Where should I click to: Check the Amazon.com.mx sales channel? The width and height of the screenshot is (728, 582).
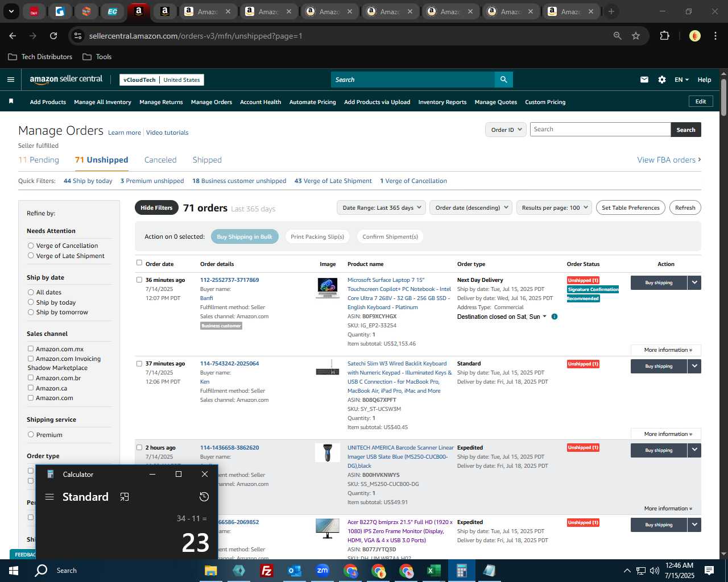(x=31, y=349)
